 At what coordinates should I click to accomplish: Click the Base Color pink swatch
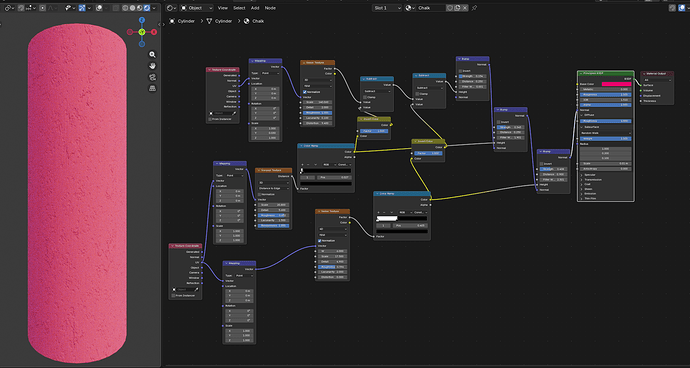(x=616, y=84)
